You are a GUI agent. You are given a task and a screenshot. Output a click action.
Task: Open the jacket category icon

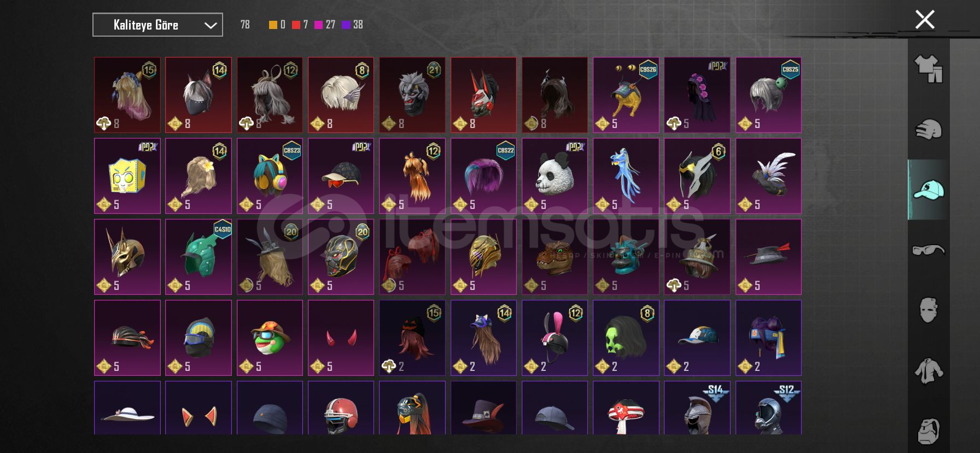929,370
